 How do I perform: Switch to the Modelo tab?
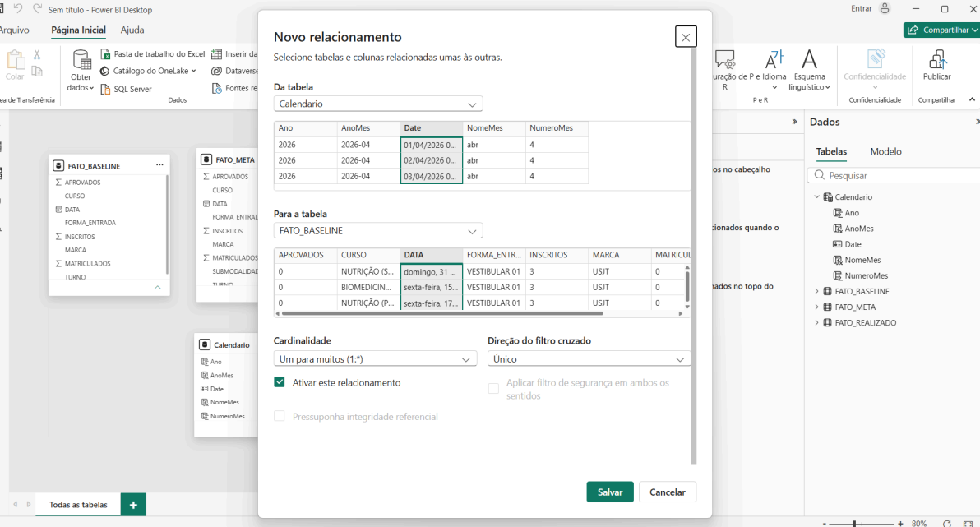click(885, 151)
